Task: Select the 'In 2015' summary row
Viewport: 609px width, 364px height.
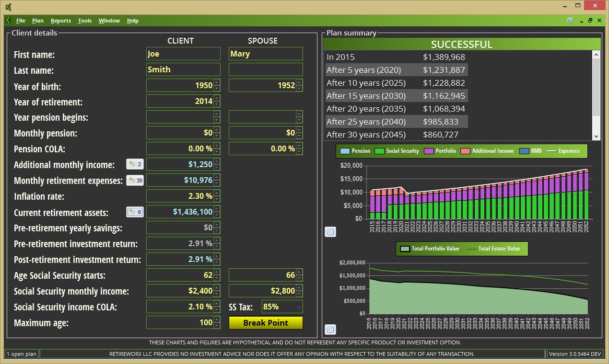Action: tap(397, 57)
